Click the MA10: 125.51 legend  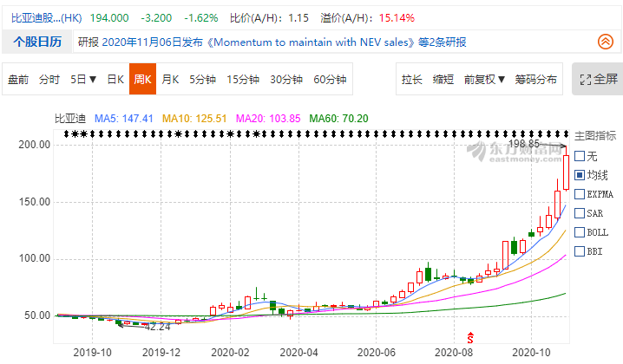(194, 118)
